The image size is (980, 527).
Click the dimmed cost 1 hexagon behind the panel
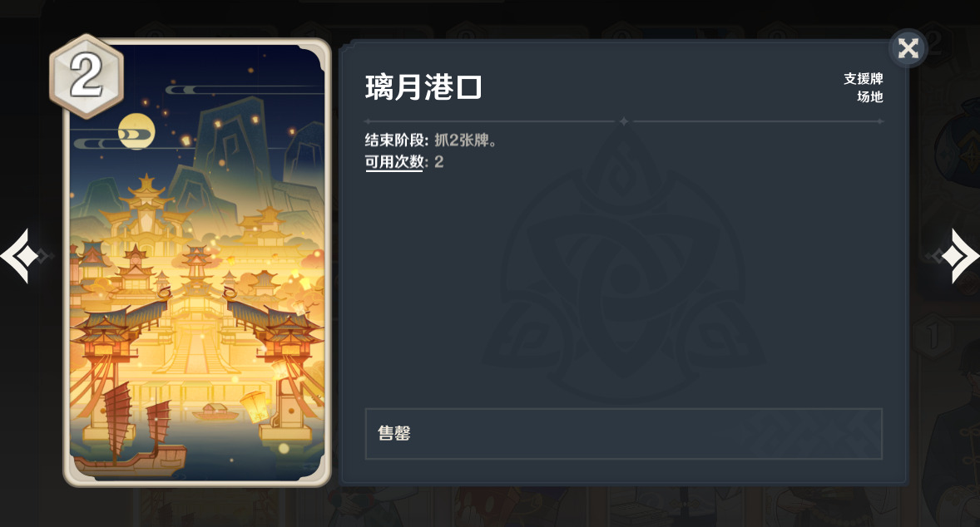pos(933,336)
